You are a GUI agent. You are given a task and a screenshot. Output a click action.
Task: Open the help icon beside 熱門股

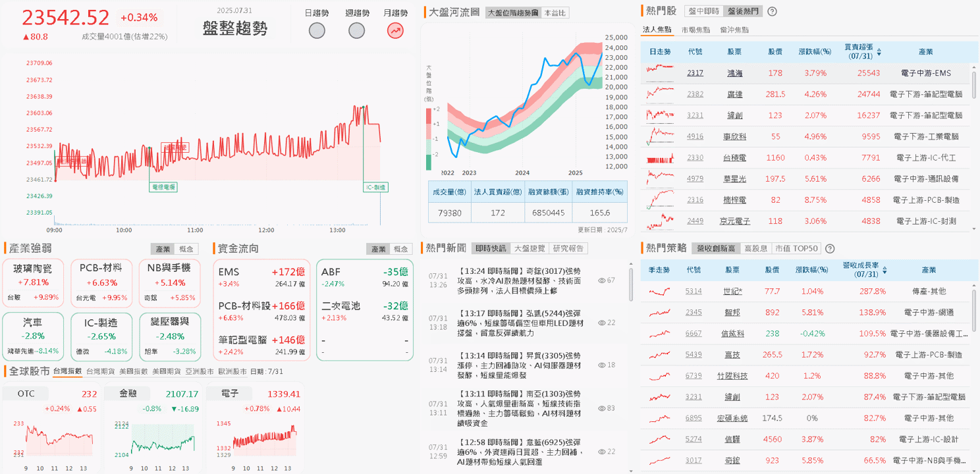point(772,11)
